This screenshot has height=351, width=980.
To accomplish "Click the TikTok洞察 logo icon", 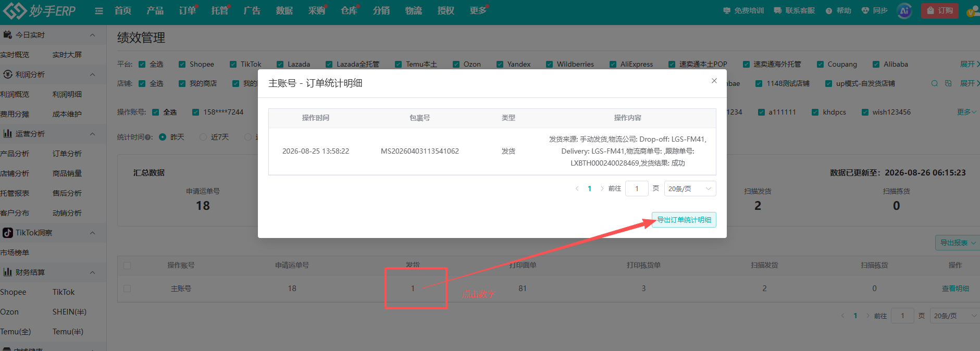I will coord(8,233).
